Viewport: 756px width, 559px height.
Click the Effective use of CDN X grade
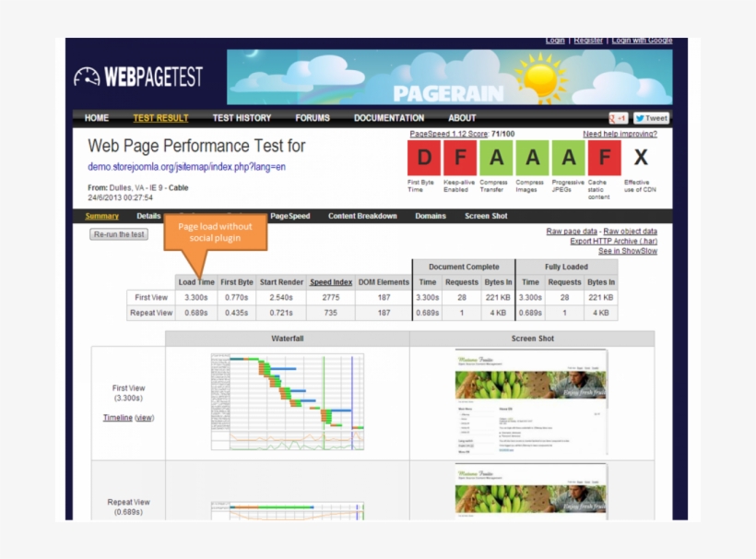pyautogui.click(x=641, y=158)
